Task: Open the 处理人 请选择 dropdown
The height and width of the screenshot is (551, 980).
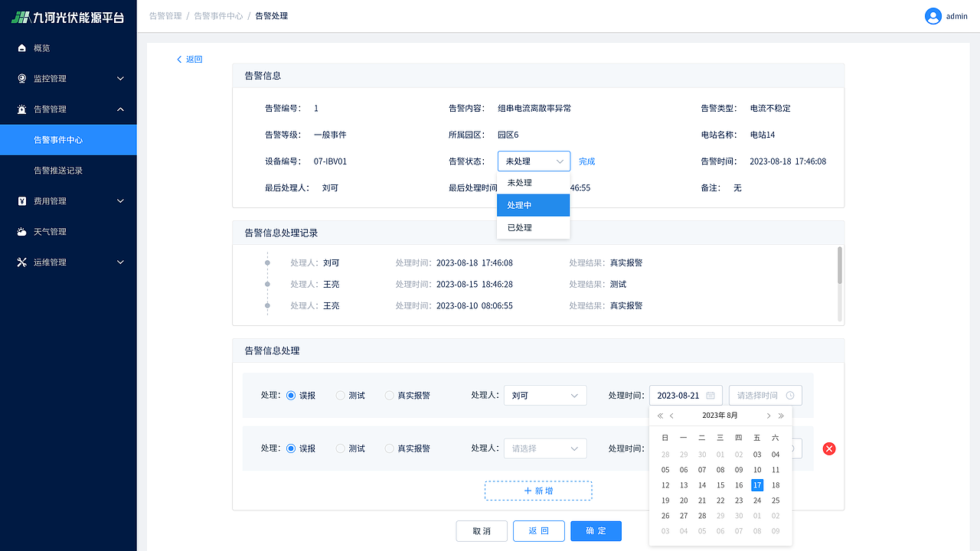Action: (545, 448)
